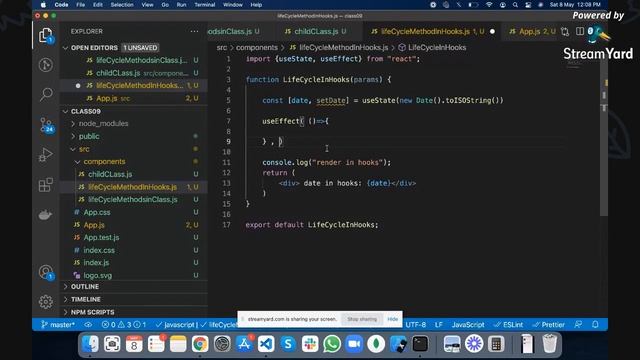
Task: Open the Selection menu
Action: tap(122, 5)
